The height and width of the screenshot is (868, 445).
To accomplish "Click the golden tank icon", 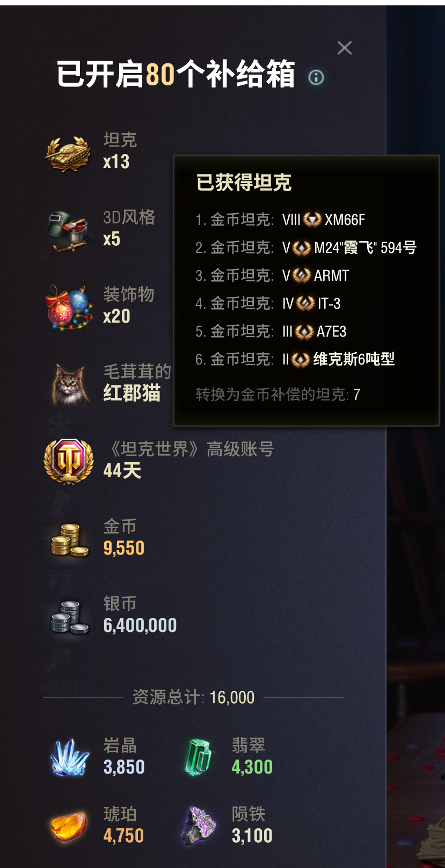I will click(x=68, y=154).
